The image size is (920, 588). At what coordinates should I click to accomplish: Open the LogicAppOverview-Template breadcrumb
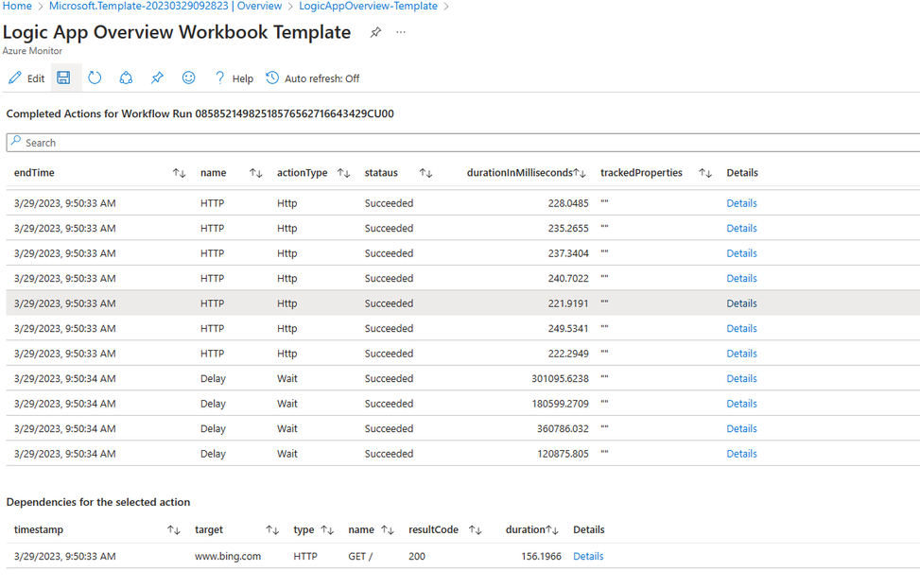[368, 6]
